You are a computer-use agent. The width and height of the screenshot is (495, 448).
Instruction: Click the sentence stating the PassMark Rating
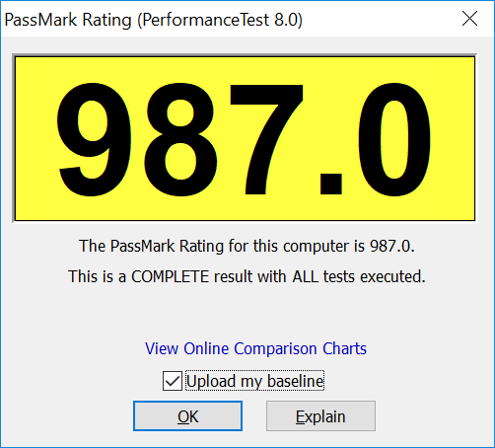pyautogui.click(x=247, y=246)
